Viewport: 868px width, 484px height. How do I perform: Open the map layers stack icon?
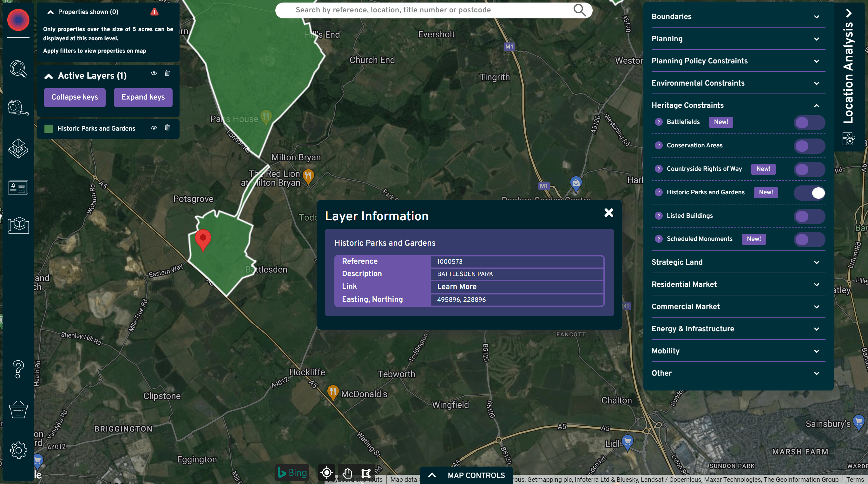[18, 148]
